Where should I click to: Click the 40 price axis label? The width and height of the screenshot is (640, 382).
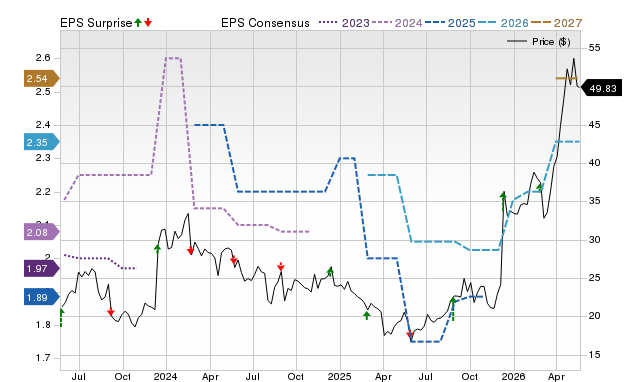coord(594,163)
